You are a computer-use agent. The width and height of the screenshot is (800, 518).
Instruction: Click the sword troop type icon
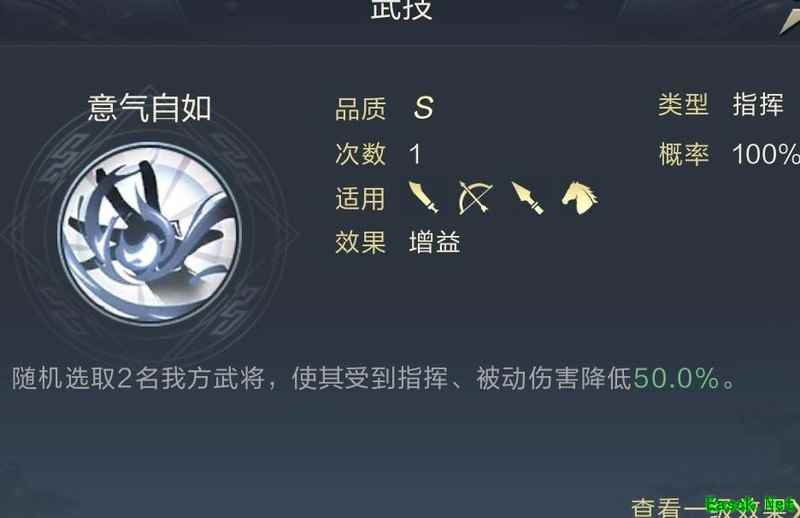coord(423,197)
